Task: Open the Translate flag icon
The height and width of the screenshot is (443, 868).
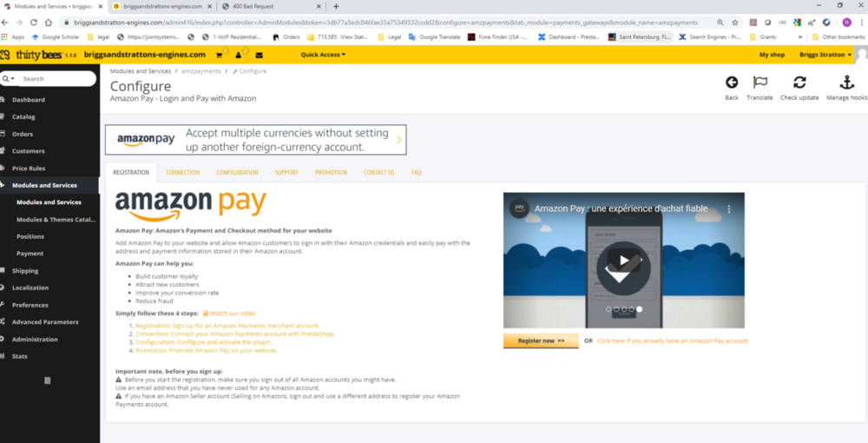Action: tap(759, 83)
